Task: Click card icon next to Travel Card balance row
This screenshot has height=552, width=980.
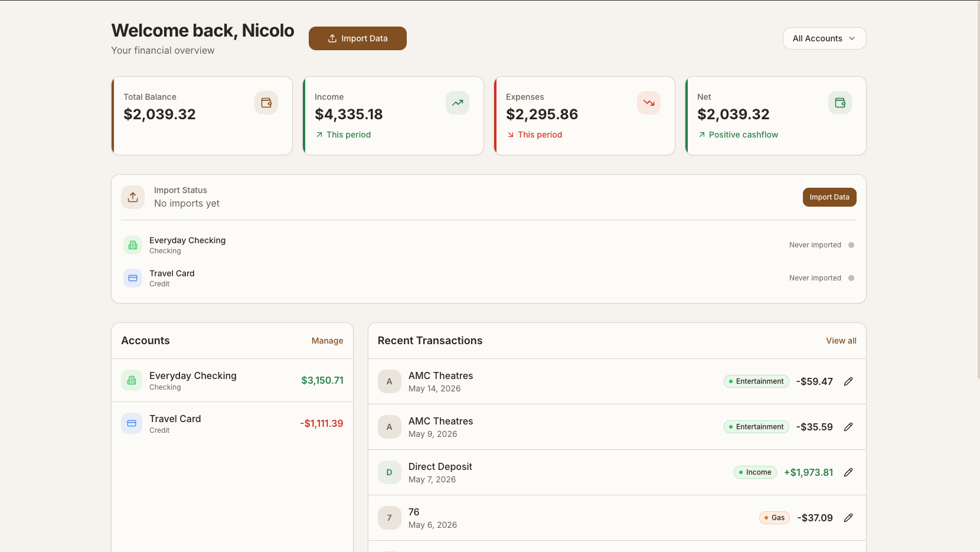Action: 132,423
